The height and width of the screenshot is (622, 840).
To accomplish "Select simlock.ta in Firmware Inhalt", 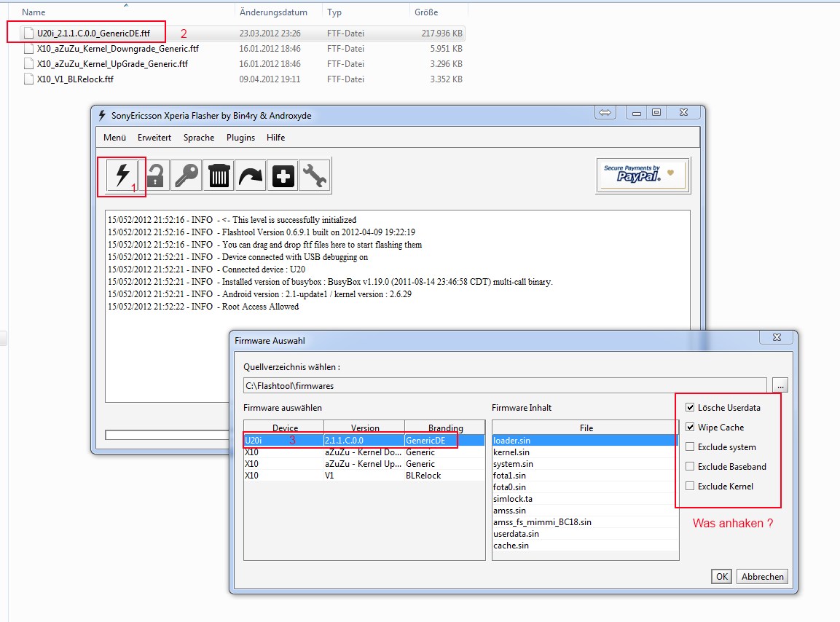I will (586, 499).
